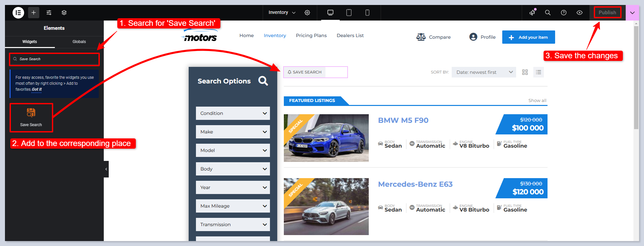Open the Finder search magnifier icon
Screen dimensions: 644x246
tap(548, 13)
